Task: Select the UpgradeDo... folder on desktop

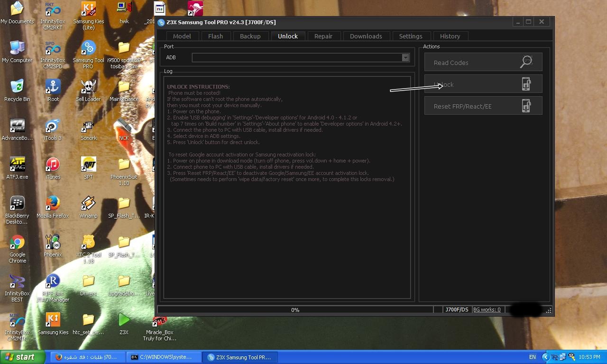Action: pyautogui.click(x=124, y=285)
